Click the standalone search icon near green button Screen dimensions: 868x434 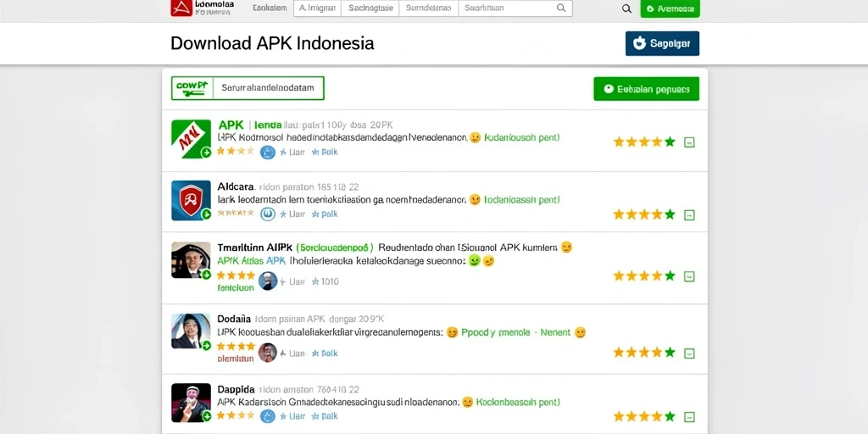tap(626, 8)
